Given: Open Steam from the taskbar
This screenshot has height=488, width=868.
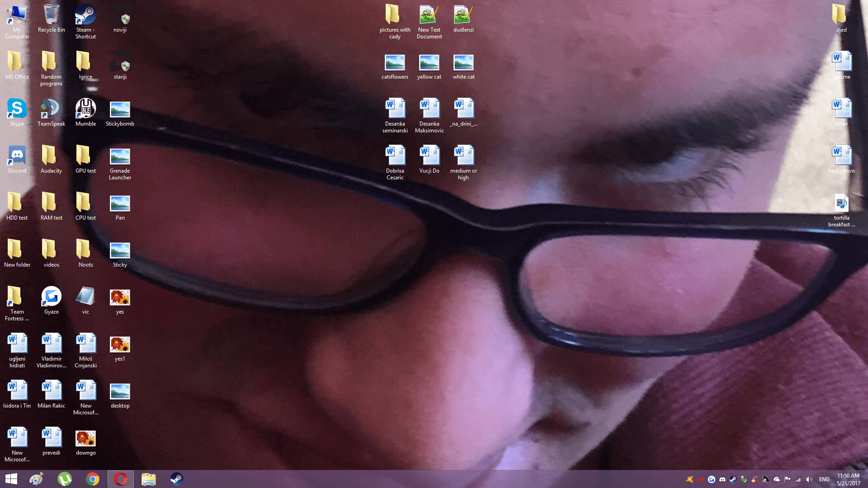Looking at the screenshot, I should coord(176,479).
